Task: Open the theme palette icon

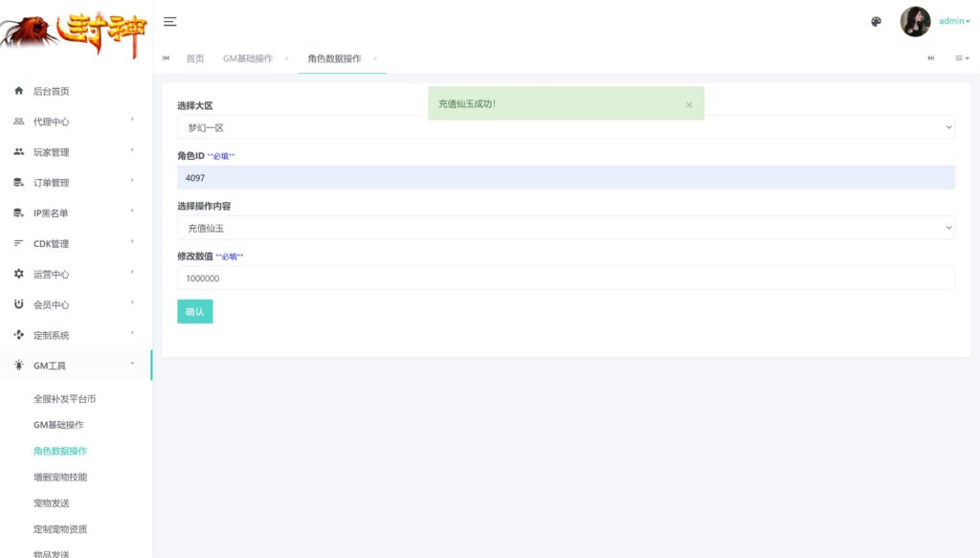Action: click(876, 21)
